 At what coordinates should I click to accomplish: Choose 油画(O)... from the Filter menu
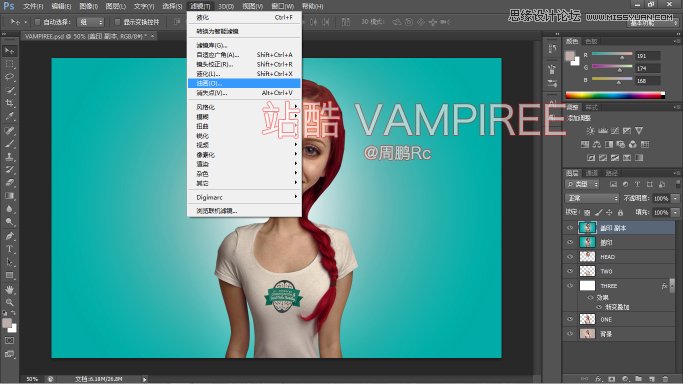coord(244,83)
